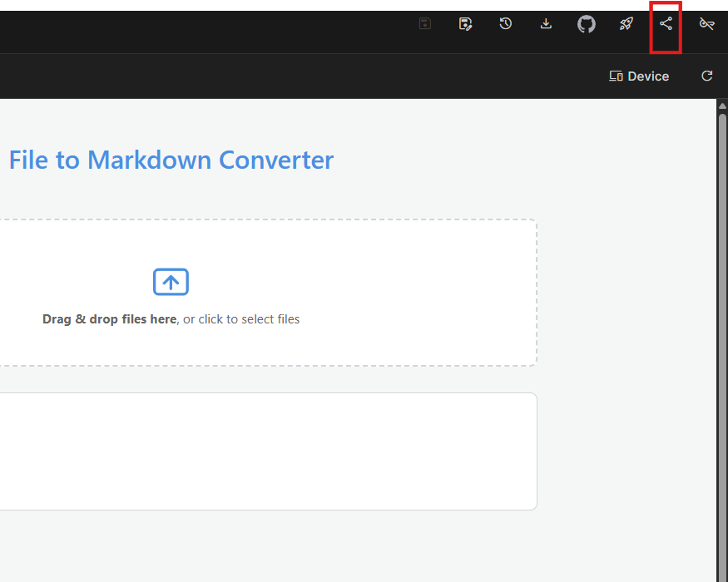Click the rocket deploy icon

(626, 24)
